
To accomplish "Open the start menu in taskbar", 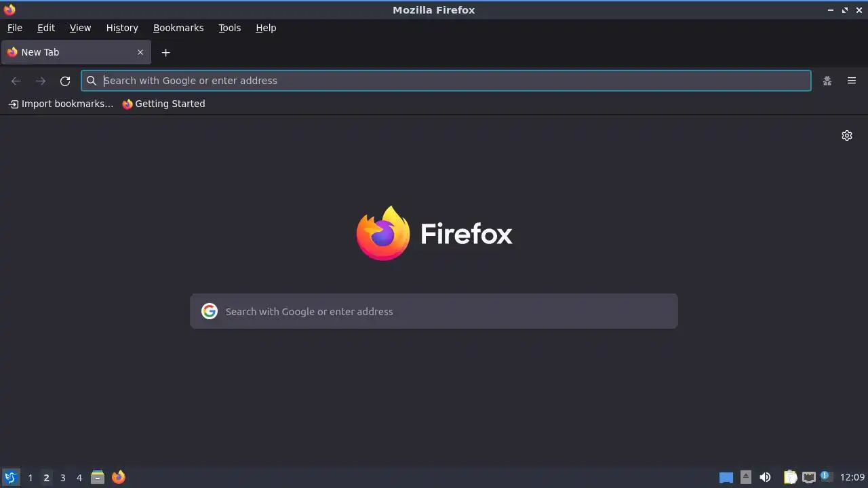I will 10,477.
